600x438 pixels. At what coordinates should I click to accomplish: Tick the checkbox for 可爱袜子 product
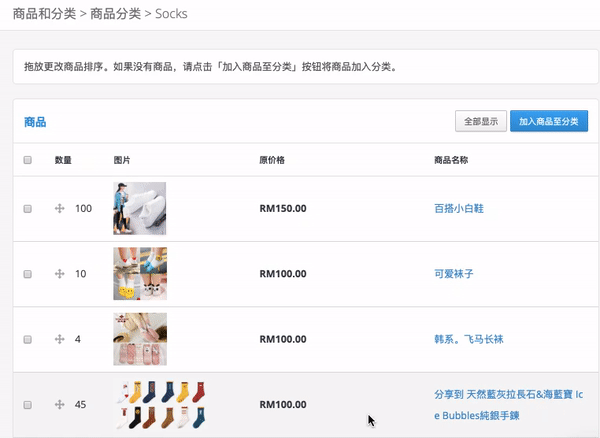point(28,274)
